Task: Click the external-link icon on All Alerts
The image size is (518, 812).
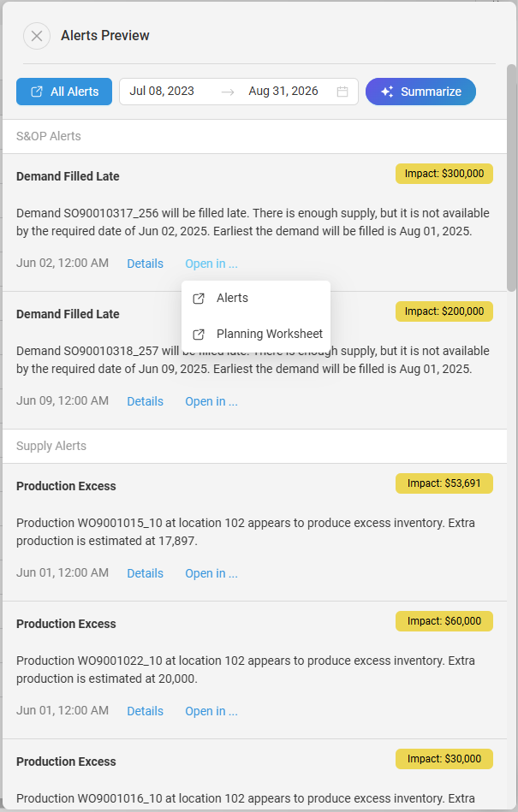Action: 37,92
